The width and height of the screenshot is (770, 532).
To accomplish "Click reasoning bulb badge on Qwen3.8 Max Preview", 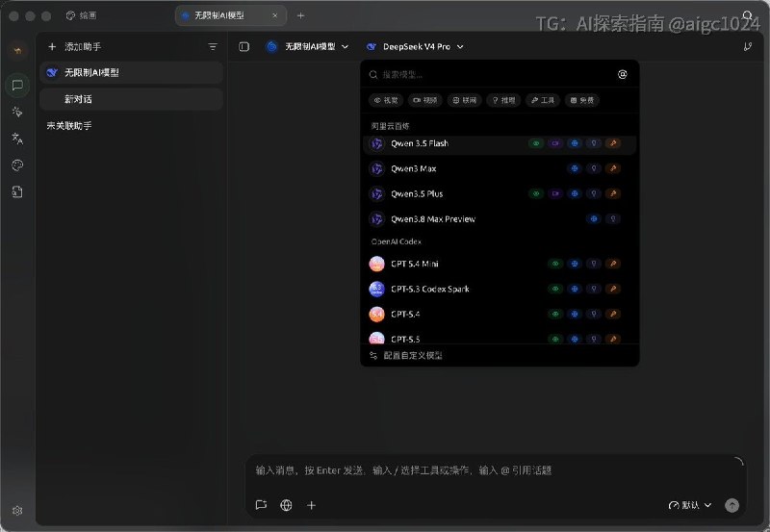I will click(613, 219).
